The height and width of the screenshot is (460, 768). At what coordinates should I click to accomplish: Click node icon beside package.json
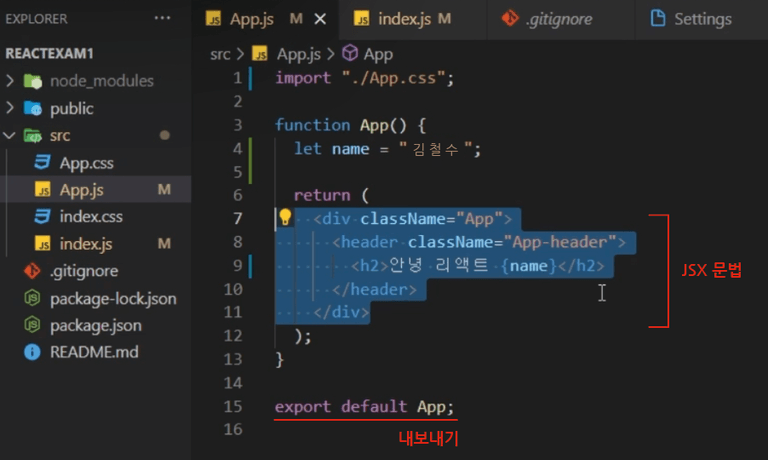pos(32,325)
